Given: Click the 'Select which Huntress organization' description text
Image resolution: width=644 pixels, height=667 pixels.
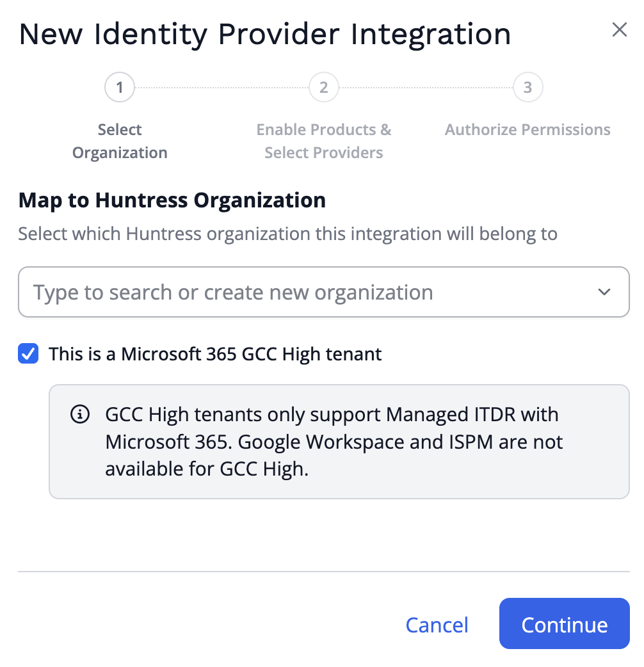Looking at the screenshot, I should [x=287, y=234].
